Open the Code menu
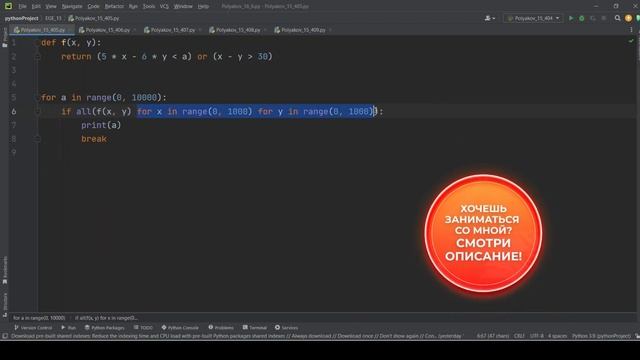This screenshot has height=360, width=640. (x=93, y=6)
